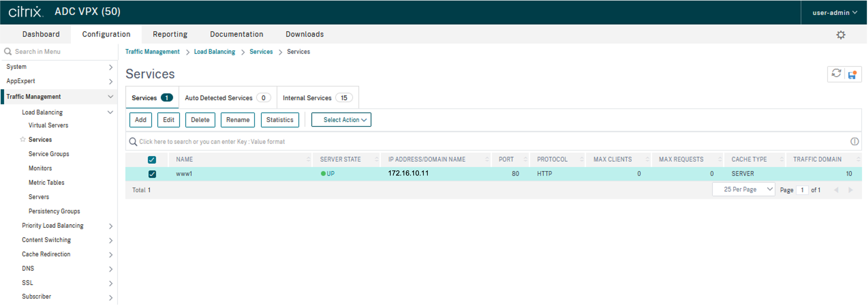Switch to the Dashboard tab
Image resolution: width=868 pixels, height=306 pixels.
coord(41,34)
